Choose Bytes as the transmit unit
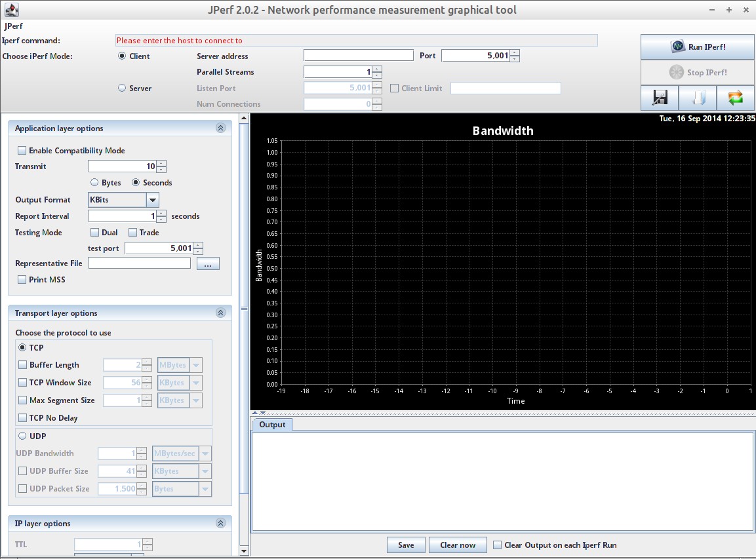This screenshot has height=559, width=756. 94,183
